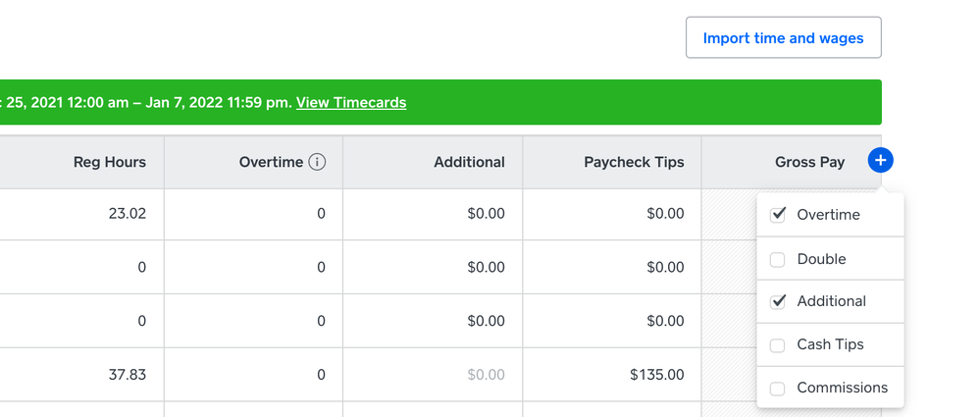This screenshot has height=417, width=980.
Task: Click the Overtime info icon
Action: point(317,162)
